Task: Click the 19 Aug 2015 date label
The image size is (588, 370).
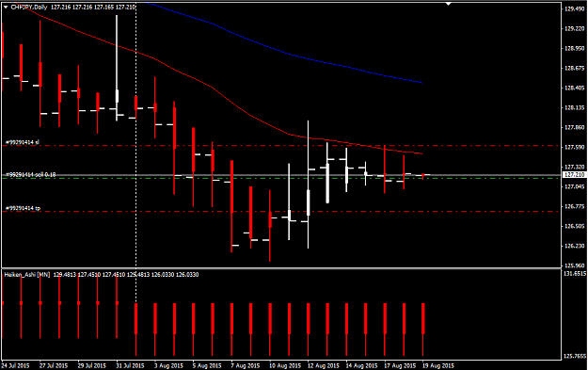Action: 438,365
